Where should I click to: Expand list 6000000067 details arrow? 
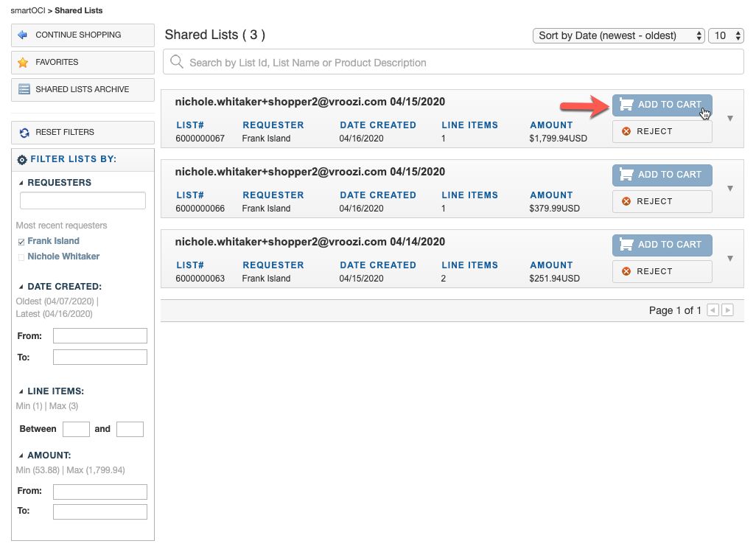coord(730,118)
